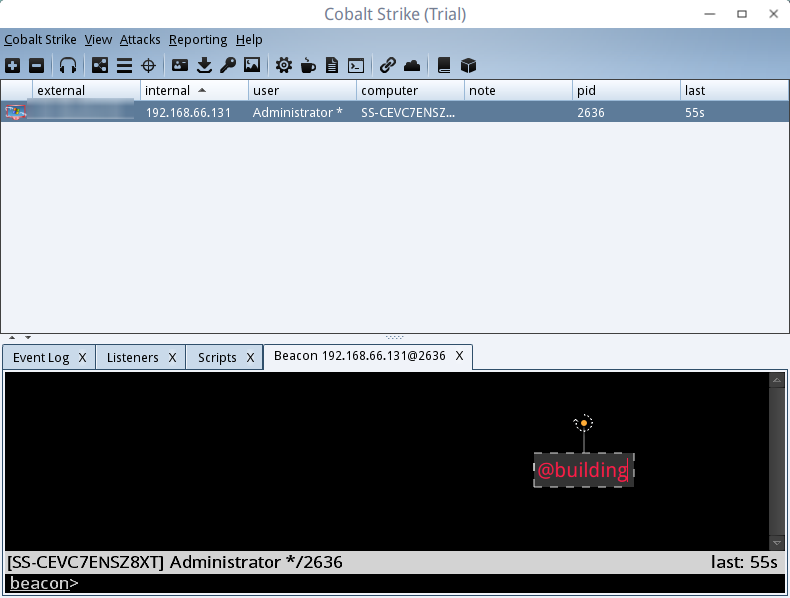Close the Event Log tab
The image size is (790, 598).
[83, 357]
